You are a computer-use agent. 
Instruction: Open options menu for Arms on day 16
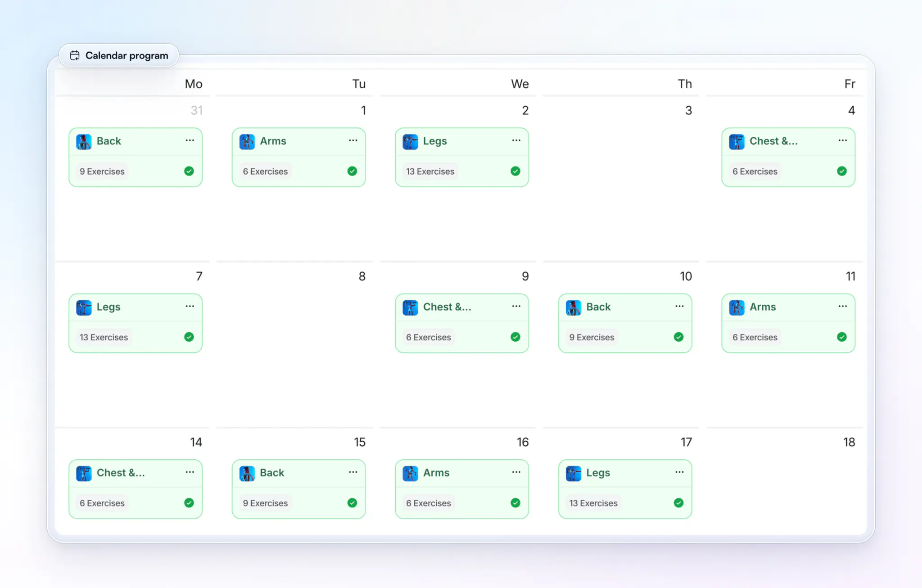click(516, 472)
